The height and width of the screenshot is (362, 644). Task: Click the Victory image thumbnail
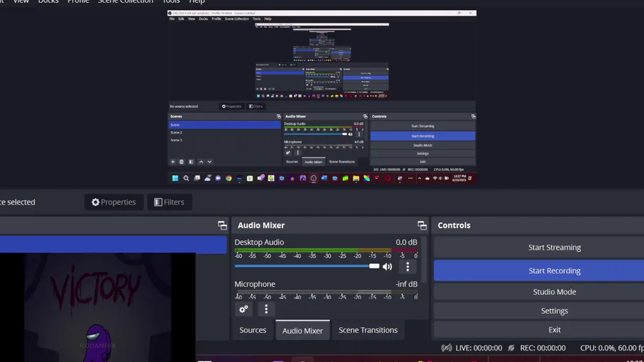[98, 308]
